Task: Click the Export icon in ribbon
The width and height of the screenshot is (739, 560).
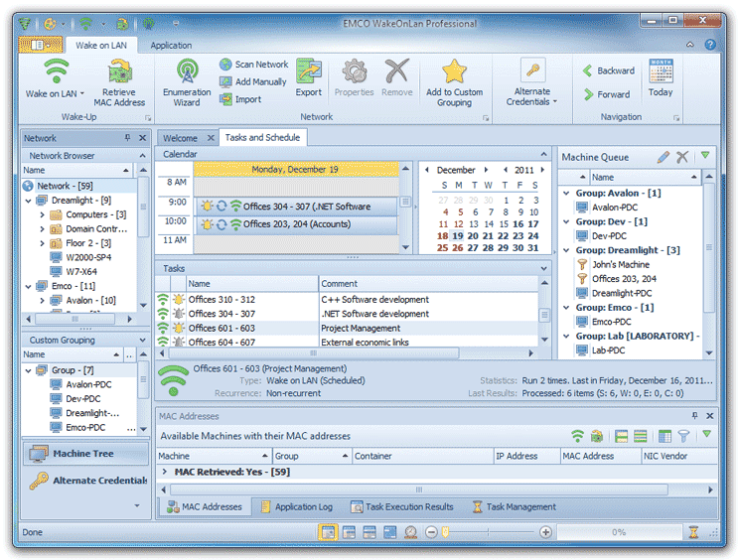Action: tap(308, 73)
